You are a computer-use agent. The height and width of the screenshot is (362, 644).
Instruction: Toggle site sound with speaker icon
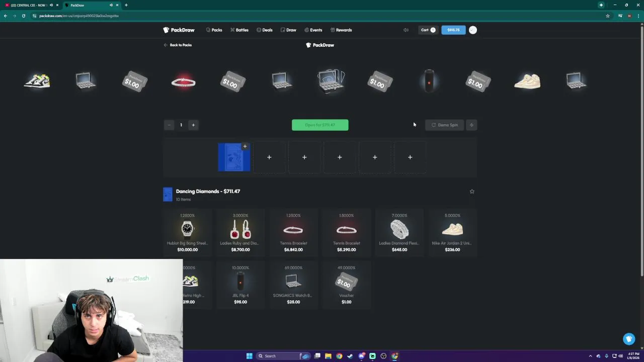[x=406, y=30]
